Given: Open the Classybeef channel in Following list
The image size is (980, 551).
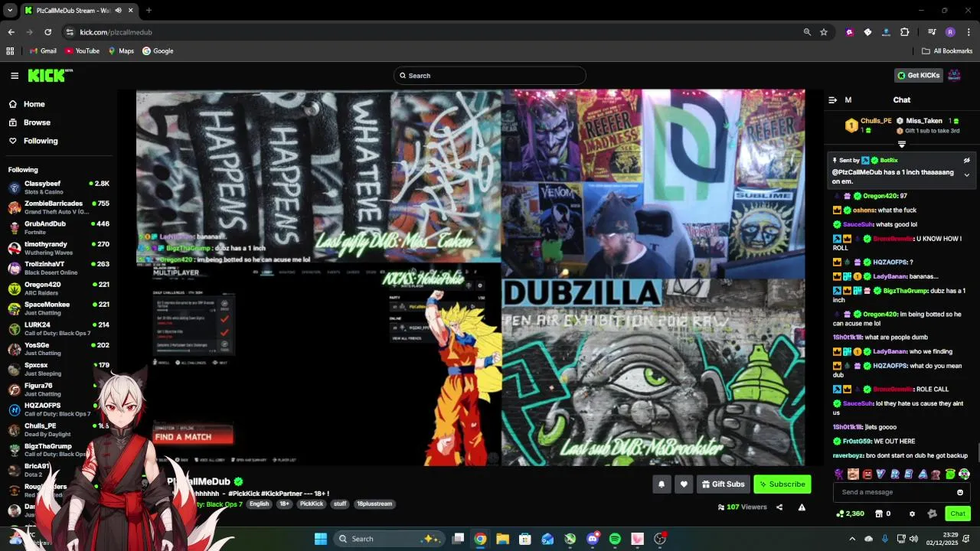Looking at the screenshot, I should 59,187.
